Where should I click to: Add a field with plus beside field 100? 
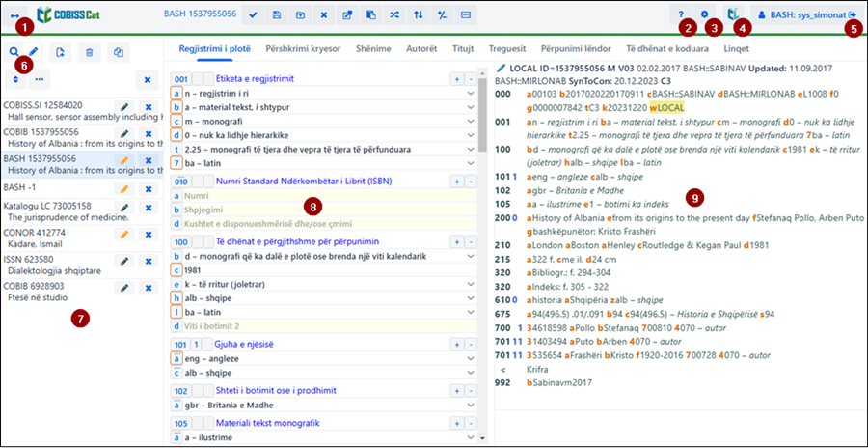coord(457,241)
